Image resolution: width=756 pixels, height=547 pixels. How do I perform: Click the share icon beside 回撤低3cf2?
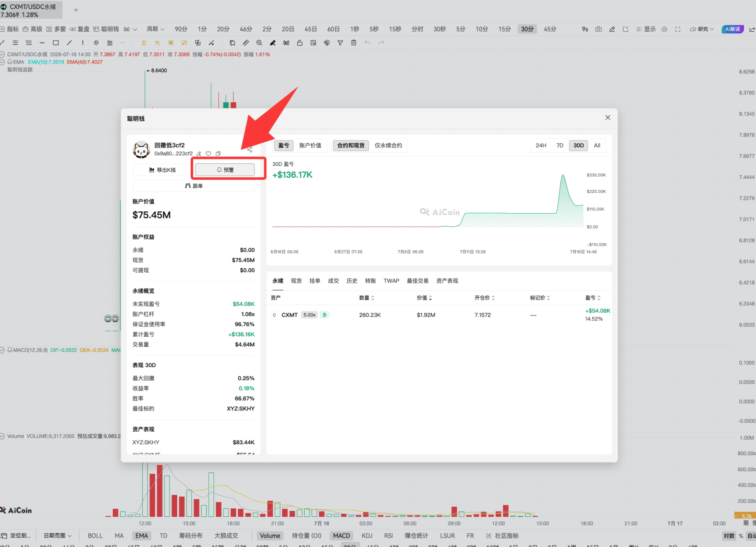coord(250,150)
